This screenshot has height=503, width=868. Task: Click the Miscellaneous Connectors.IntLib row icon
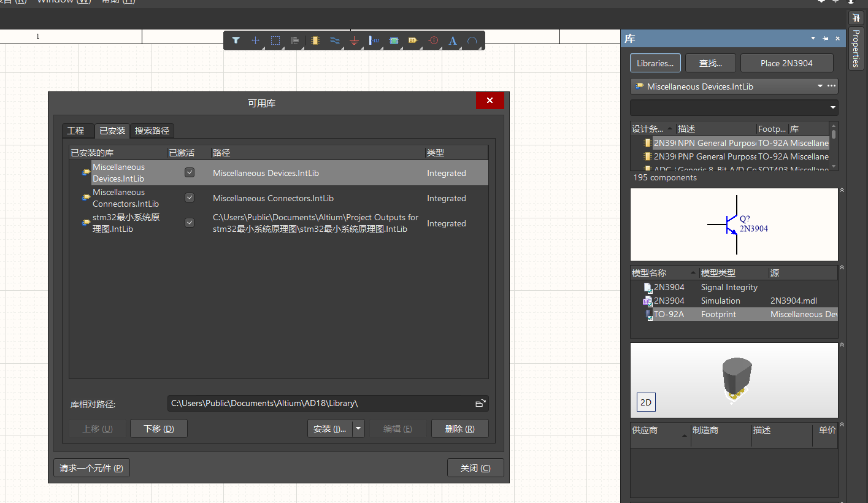point(86,198)
